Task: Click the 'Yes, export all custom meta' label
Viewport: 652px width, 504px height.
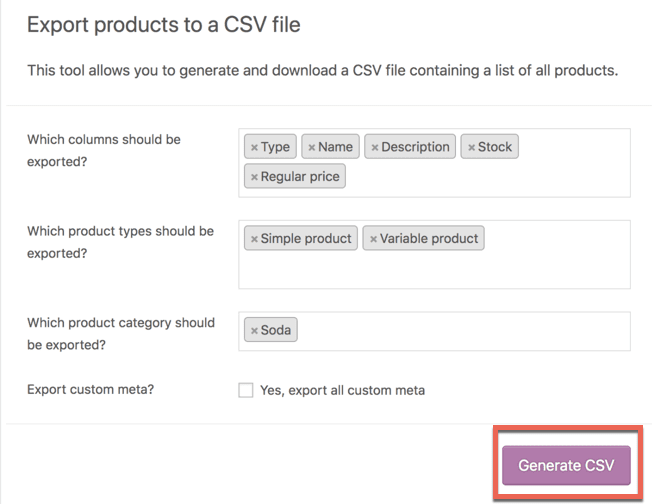Action: point(342,390)
